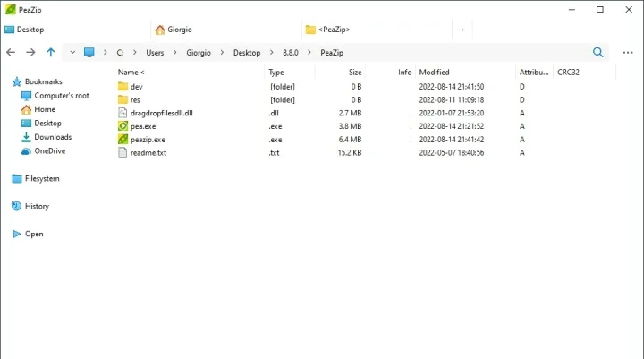Expand chevron before C: in breadcrumb
This screenshot has height=359, width=644.
(x=106, y=52)
